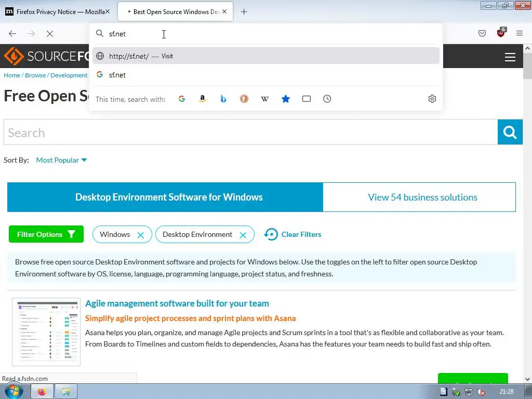Open the uBlock Origin extension icon
The image size is (532, 399).
pyautogui.click(x=501, y=33)
